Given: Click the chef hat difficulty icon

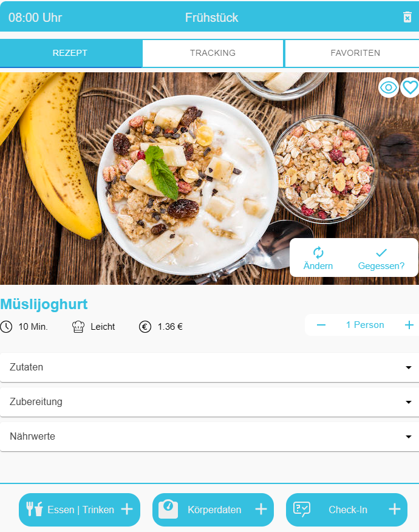Looking at the screenshot, I should pos(78,327).
